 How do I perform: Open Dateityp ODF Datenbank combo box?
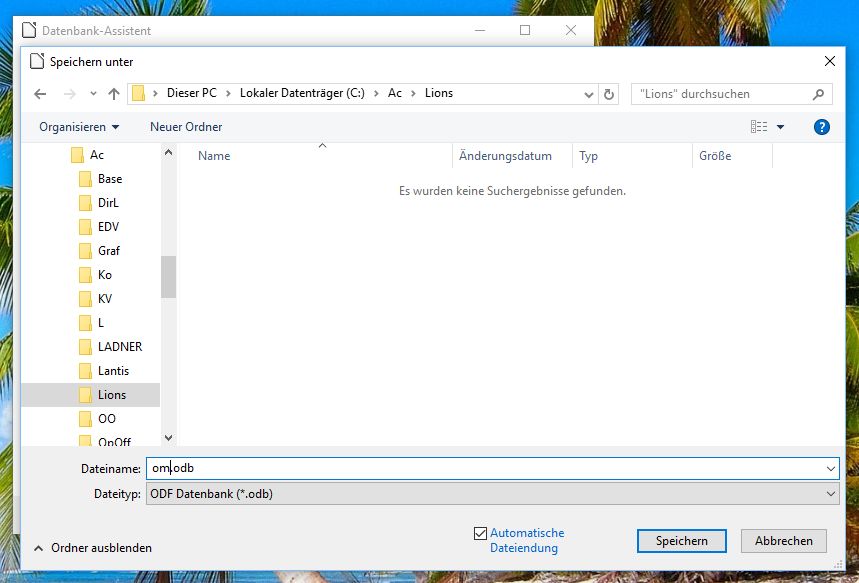pos(493,494)
